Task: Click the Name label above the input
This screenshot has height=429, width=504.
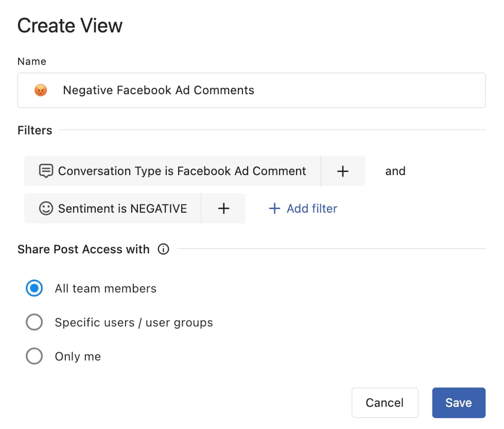Action: (x=31, y=61)
